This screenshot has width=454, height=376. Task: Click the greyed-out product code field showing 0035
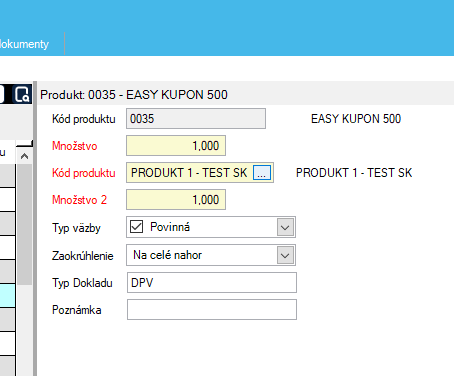(x=196, y=119)
